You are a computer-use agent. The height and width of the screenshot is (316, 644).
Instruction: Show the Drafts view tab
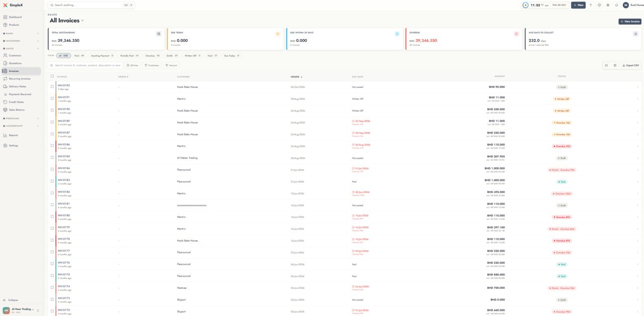point(172,56)
